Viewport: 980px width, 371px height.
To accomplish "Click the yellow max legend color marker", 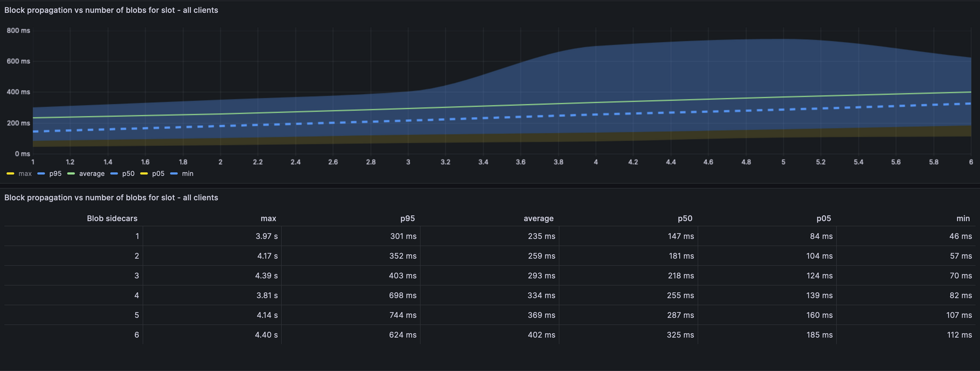I will click(10, 174).
